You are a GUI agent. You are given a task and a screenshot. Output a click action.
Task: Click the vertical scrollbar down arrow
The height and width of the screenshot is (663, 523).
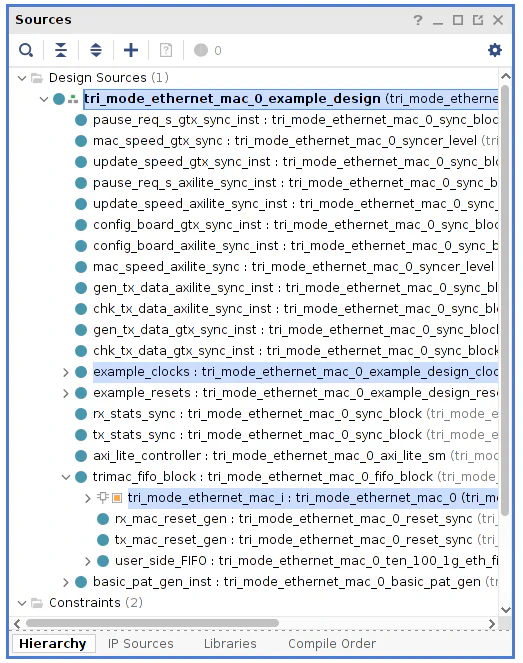[506, 609]
